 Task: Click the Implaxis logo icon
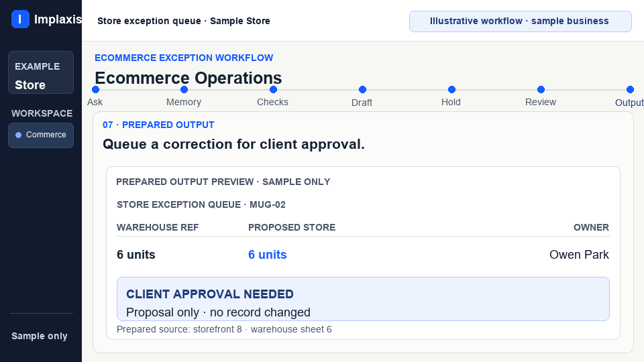[x=20, y=19]
